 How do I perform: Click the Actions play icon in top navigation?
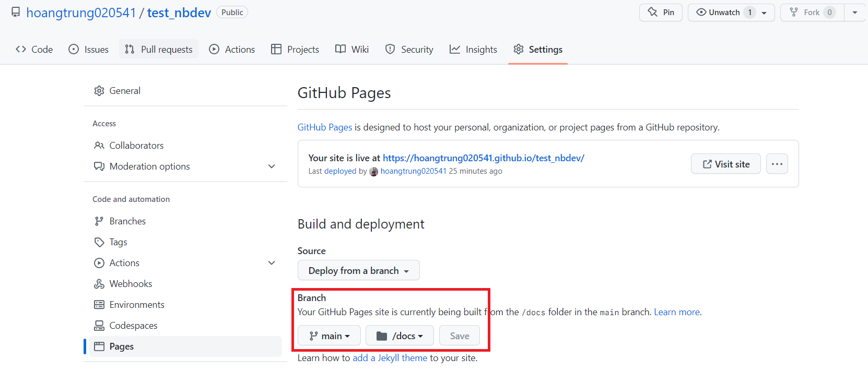[x=214, y=49]
